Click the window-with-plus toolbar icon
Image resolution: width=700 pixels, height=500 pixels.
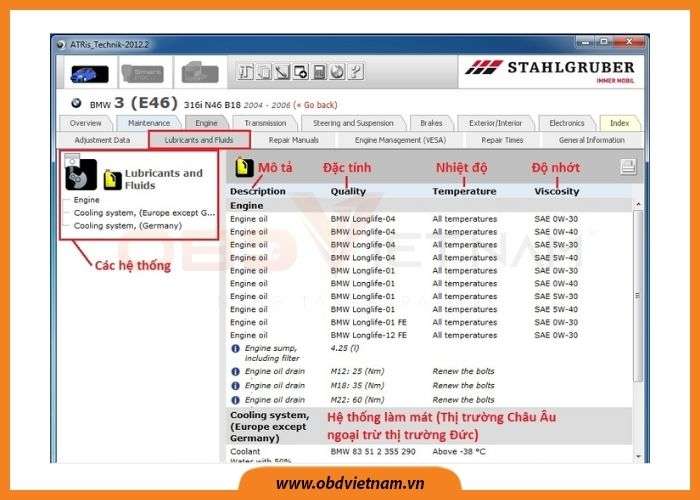pos(300,72)
